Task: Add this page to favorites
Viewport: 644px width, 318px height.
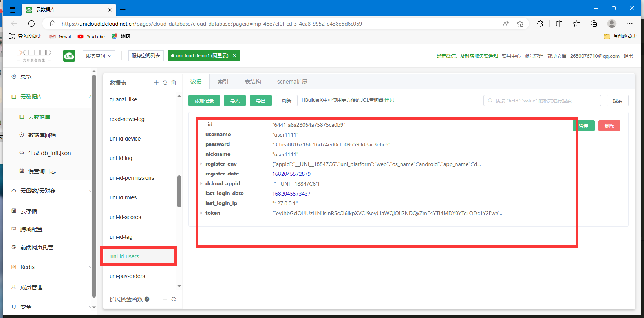Action: tap(520, 24)
